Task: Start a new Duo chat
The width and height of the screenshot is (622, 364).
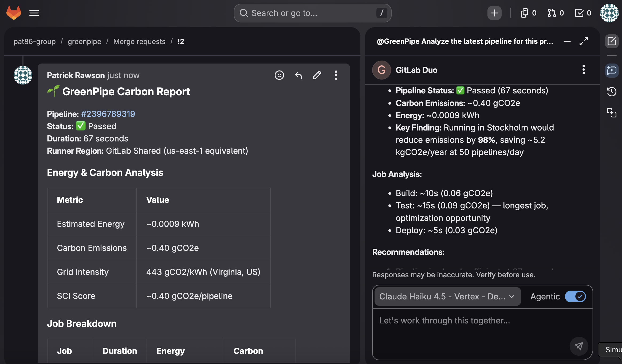Action: (612, 41)
